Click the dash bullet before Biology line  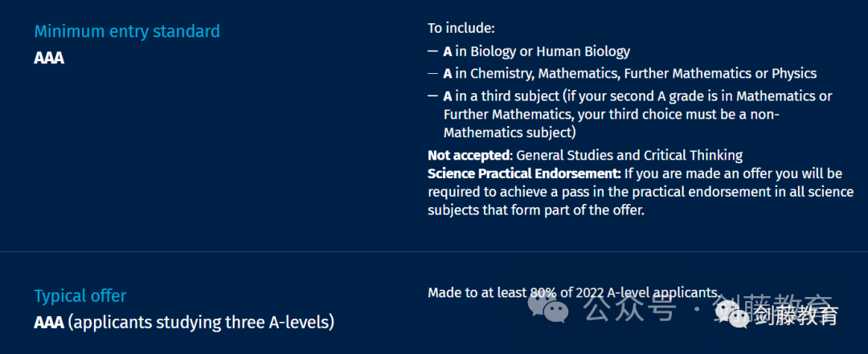coord(433,52)
